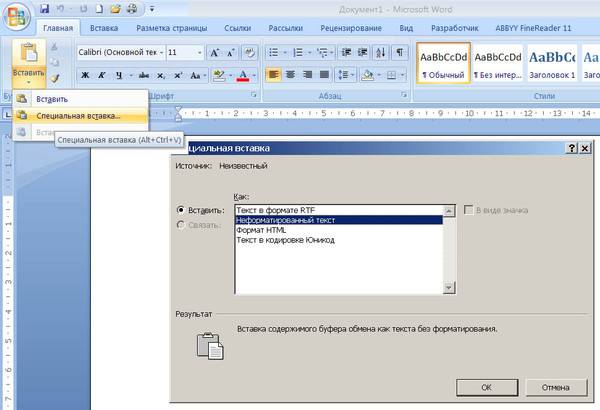Toggle bold formatting Ж

(85, 75)
